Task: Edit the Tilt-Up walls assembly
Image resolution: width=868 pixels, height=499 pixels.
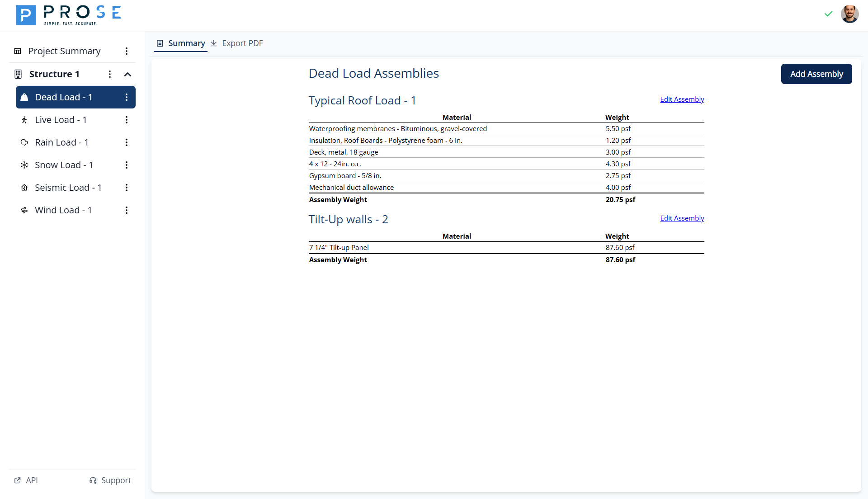Action: click(x=682, y=218)
